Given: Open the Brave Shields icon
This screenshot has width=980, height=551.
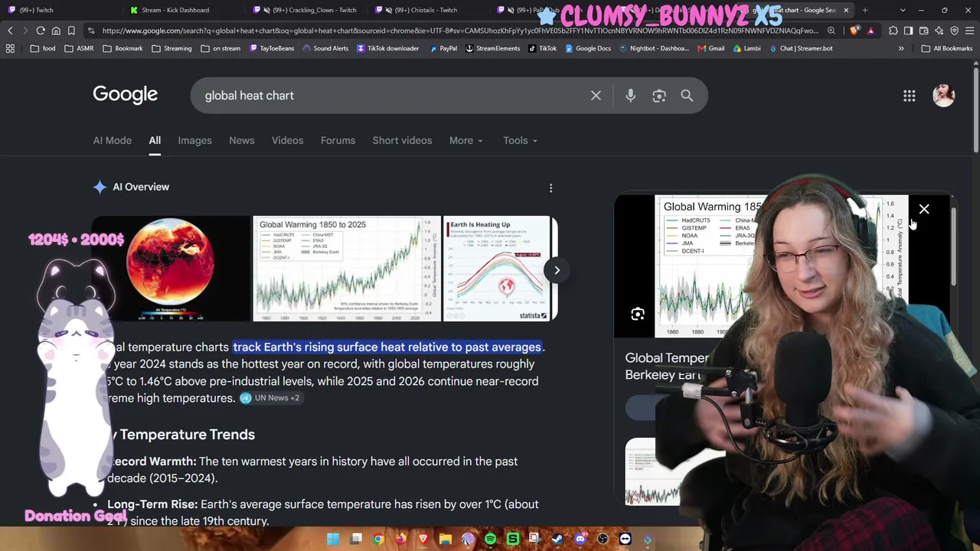Looking at the screenshot, I should click(854, 31).
